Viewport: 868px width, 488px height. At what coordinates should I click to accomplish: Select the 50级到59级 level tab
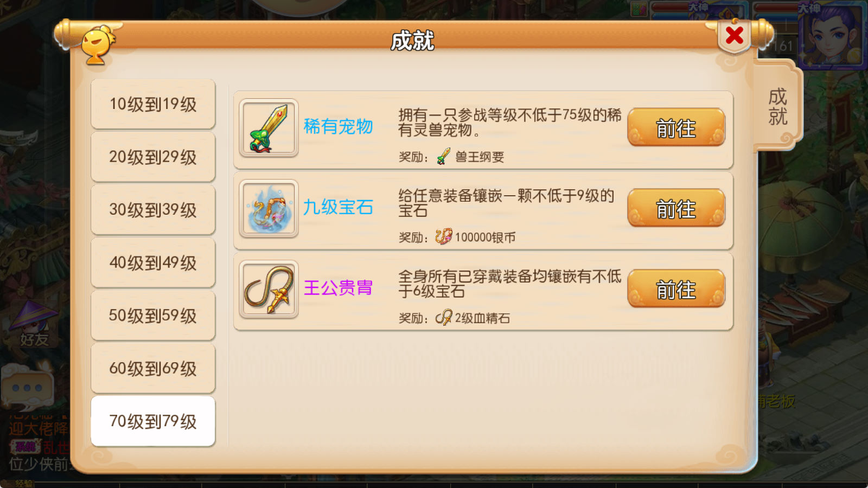pos(153,315)
